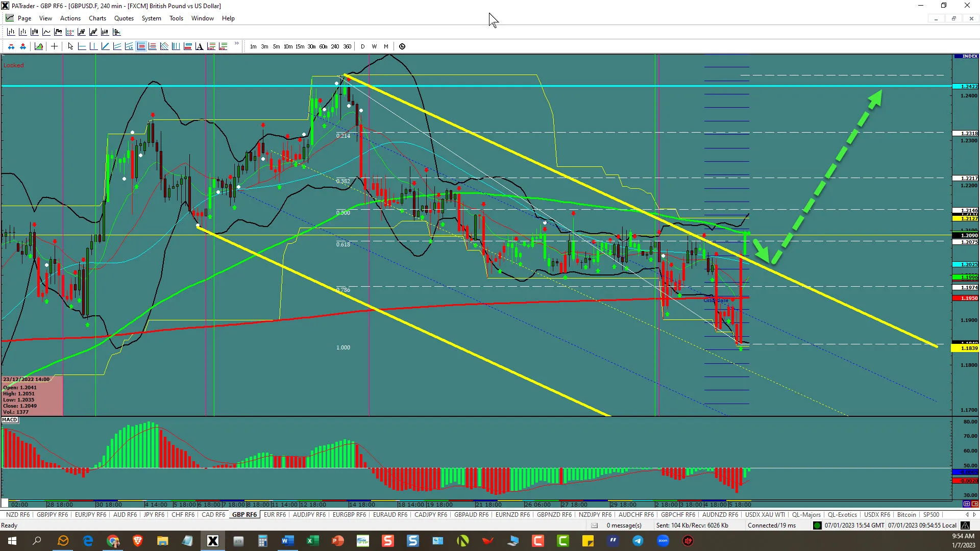Select the vertical line drawing tool
The width and height of the screenshot is (980, 551).
93,46
